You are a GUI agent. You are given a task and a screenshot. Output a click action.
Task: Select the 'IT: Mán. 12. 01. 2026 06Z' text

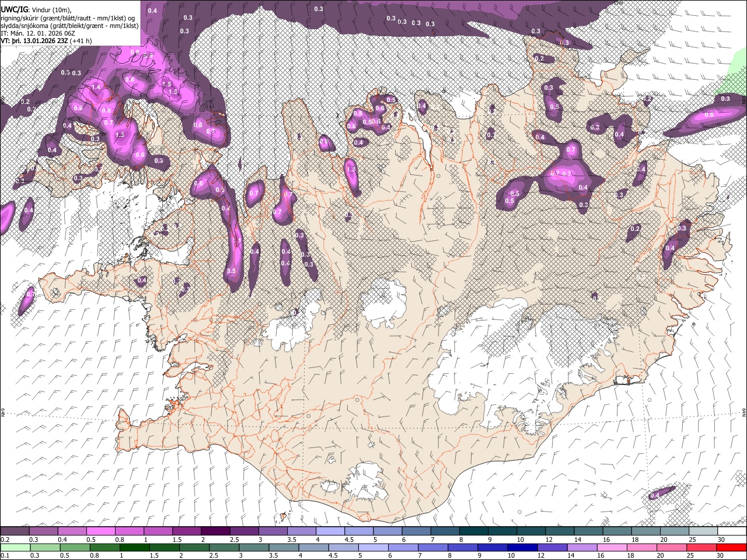(39, 33)
